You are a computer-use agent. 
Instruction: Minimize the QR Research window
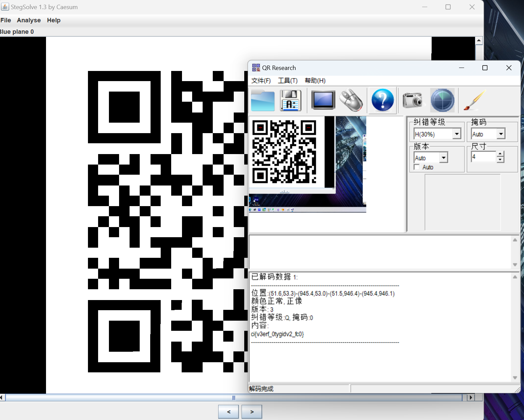[461, 68]
